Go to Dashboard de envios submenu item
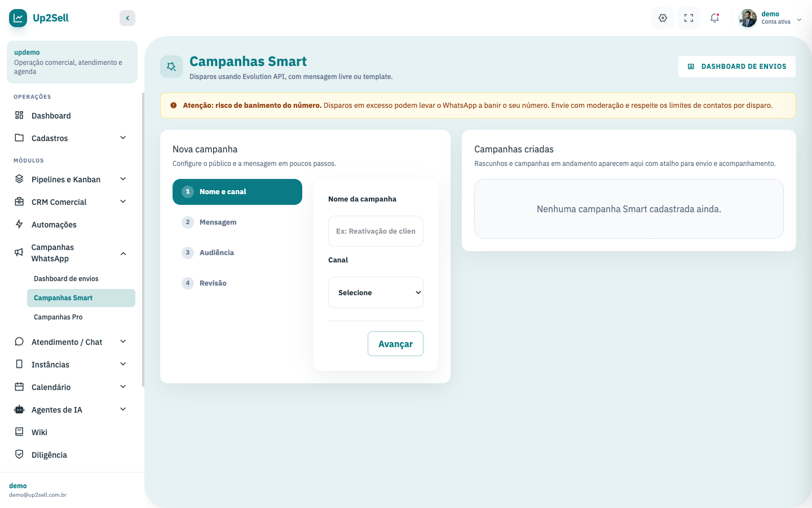The height and width of the screenshot is (508, 812). 81,279
